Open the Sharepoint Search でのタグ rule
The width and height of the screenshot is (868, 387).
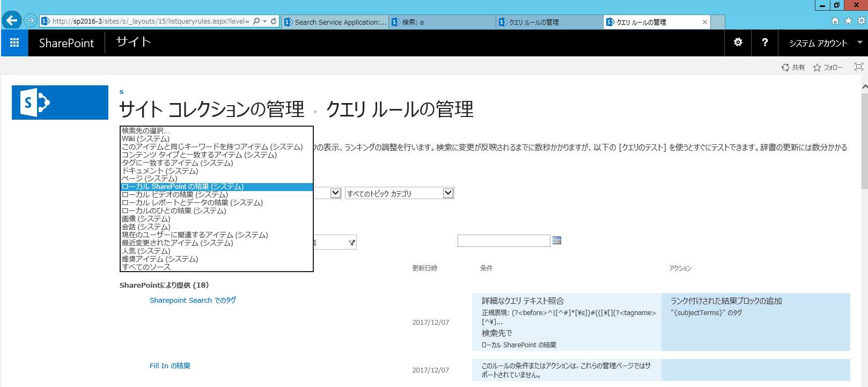point(193,300)
